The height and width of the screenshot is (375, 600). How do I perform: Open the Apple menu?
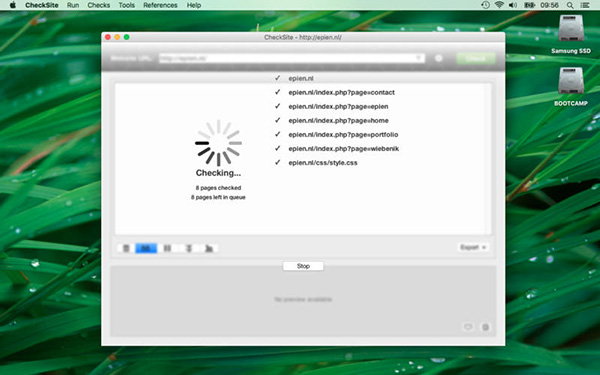coord(13,5)
